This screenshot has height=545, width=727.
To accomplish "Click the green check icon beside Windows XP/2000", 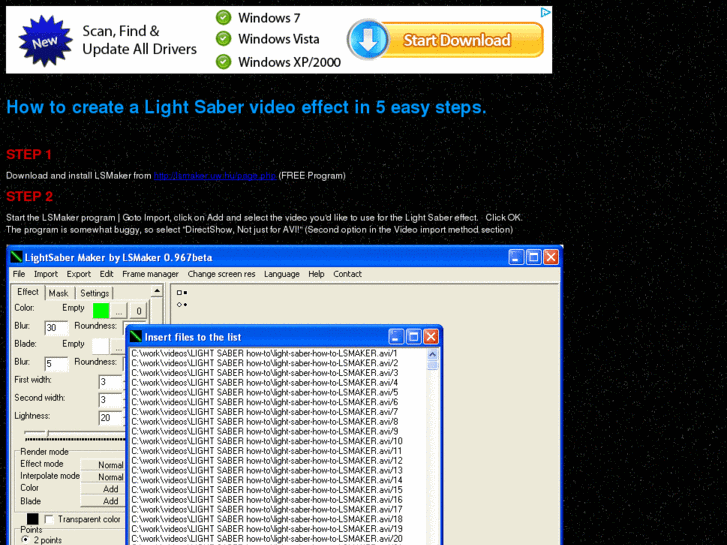I will pos(223,61).
